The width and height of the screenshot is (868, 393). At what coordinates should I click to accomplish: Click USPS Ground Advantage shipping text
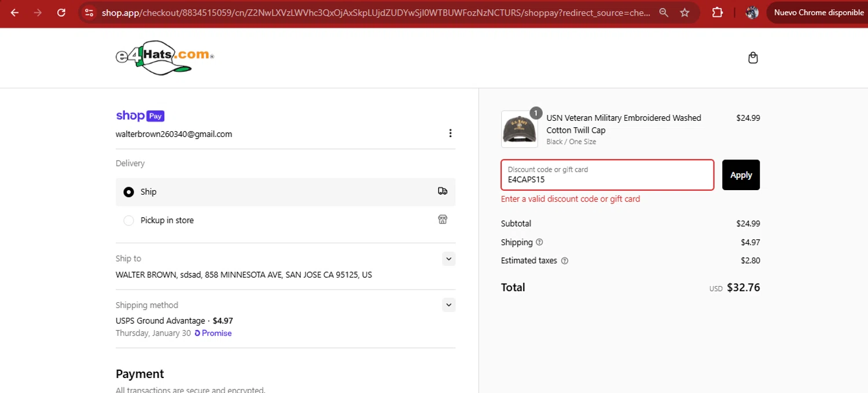coord(160,321)
